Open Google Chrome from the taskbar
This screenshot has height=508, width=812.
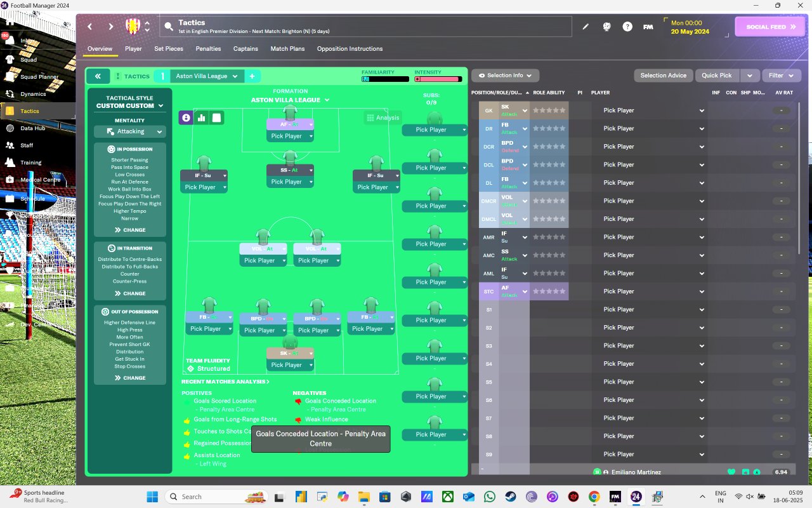pos(594,496)
